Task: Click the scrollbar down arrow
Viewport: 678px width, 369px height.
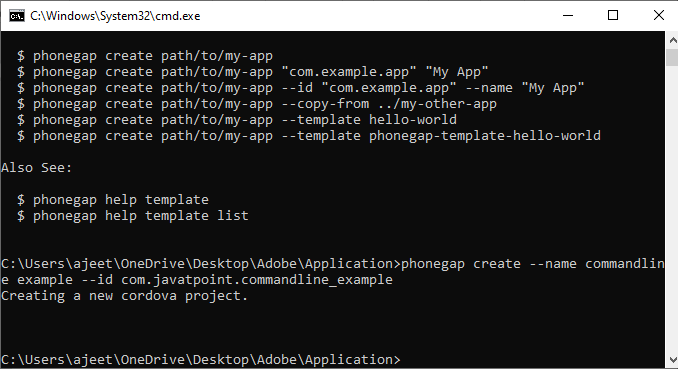Action: coord(672,359)
